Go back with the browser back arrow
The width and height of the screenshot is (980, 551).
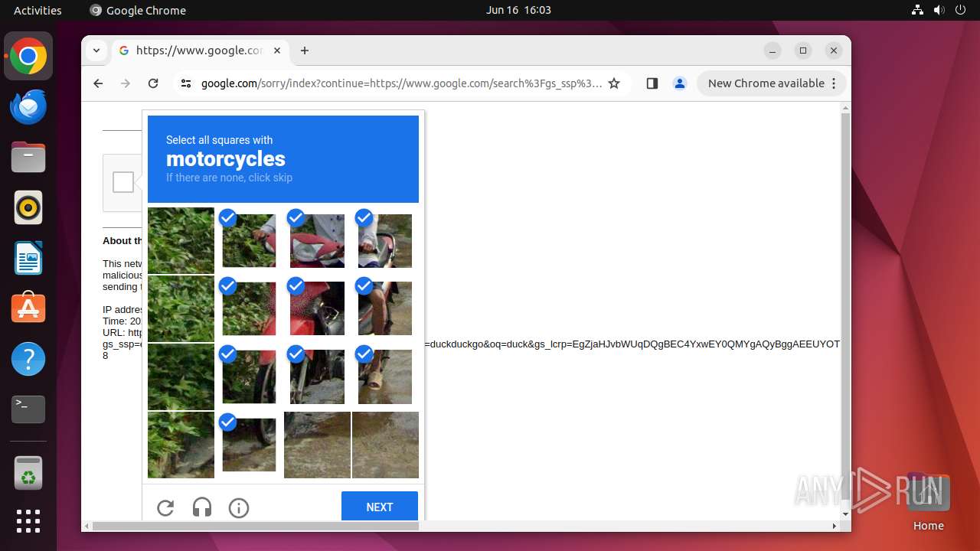(98, 83)
